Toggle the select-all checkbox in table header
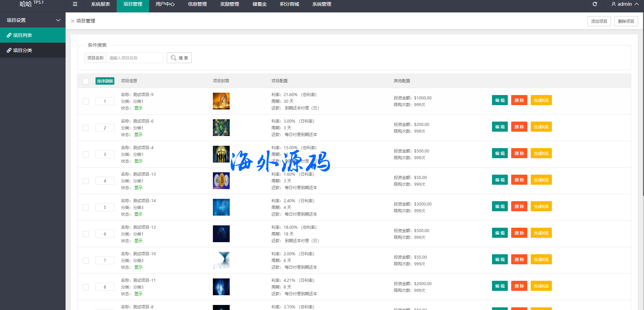This screenshot has height=310, width=644. tap(86, 81)
